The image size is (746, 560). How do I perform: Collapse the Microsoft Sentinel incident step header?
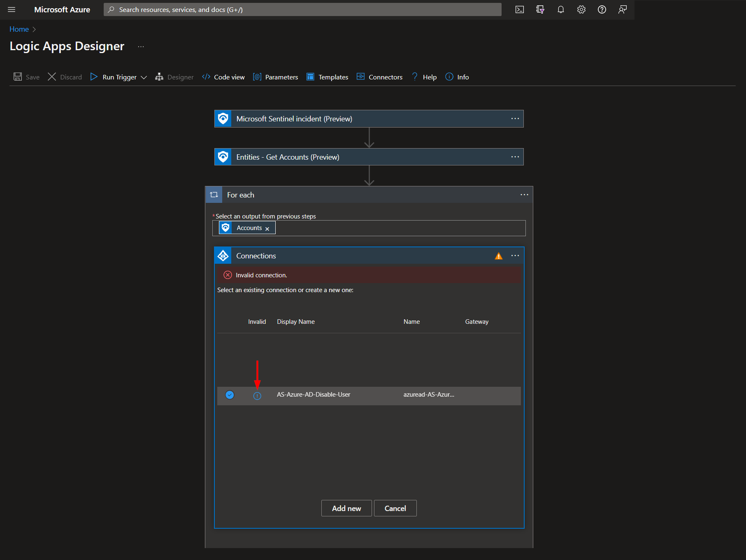369,119
